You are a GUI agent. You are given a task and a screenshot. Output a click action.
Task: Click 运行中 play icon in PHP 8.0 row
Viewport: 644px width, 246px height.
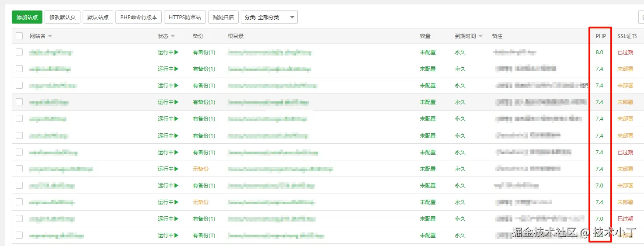point(177,52)
